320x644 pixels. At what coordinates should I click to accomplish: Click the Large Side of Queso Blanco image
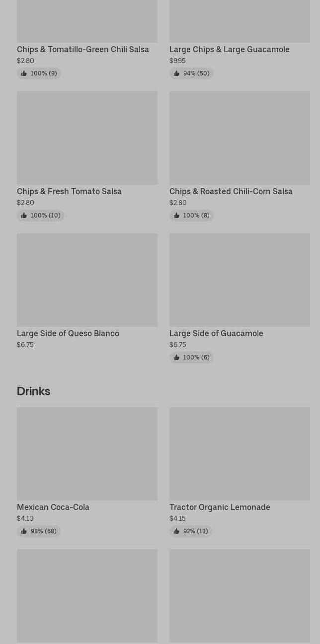87,280
